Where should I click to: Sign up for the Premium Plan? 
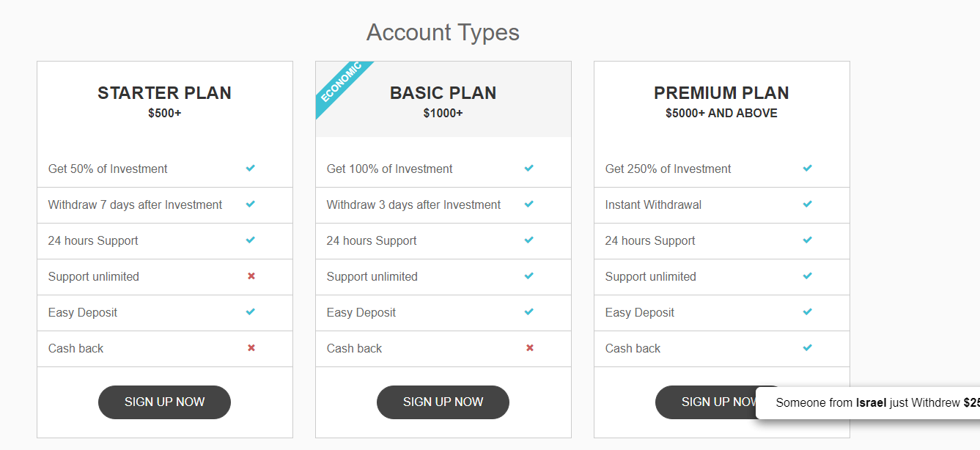(x=705, y=402)
